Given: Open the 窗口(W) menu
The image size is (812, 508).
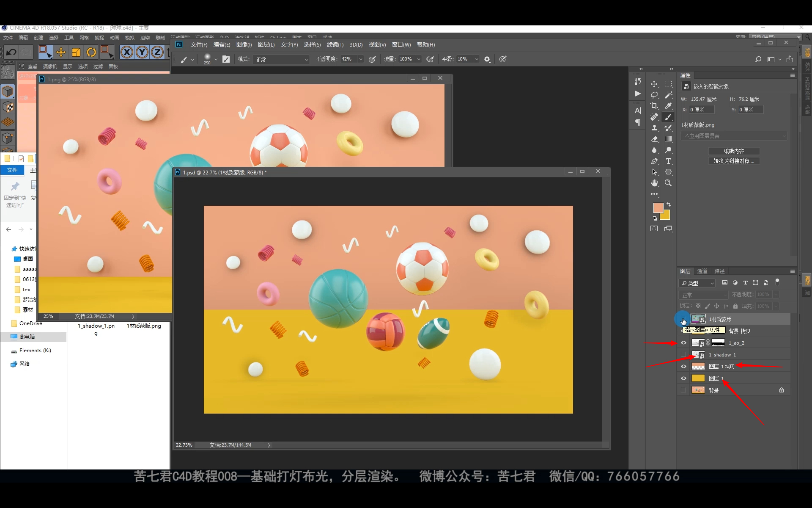Looking at the screenshot, I should 401,44.
